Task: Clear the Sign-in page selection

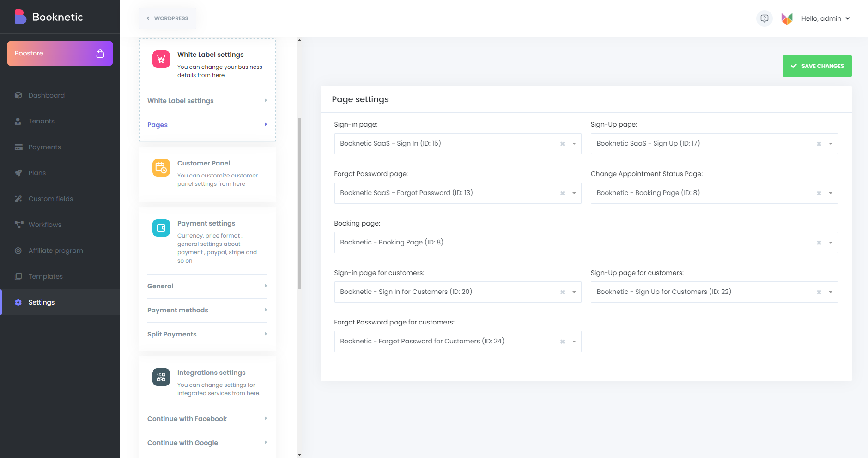Action: 563,144
